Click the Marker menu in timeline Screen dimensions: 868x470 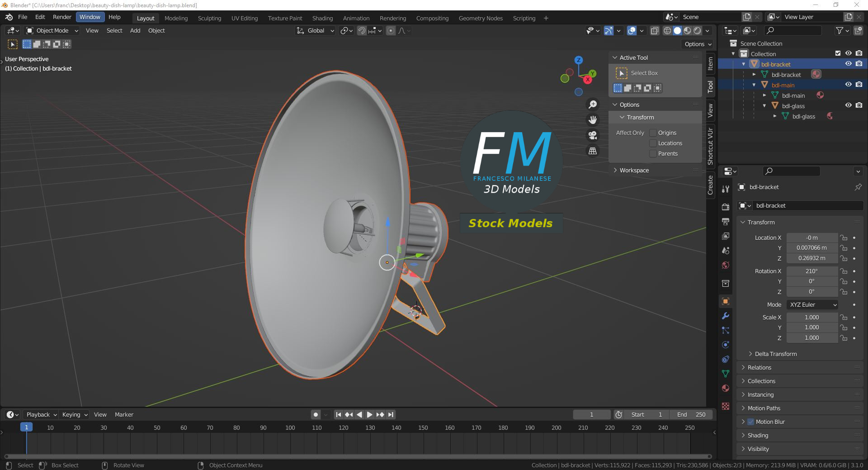click(x=124, y=415)
